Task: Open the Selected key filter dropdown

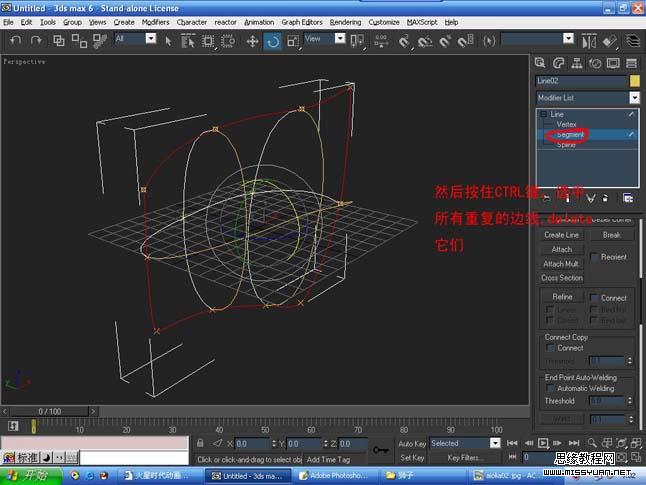Action: pyautogui.click(x=495, y=443)
